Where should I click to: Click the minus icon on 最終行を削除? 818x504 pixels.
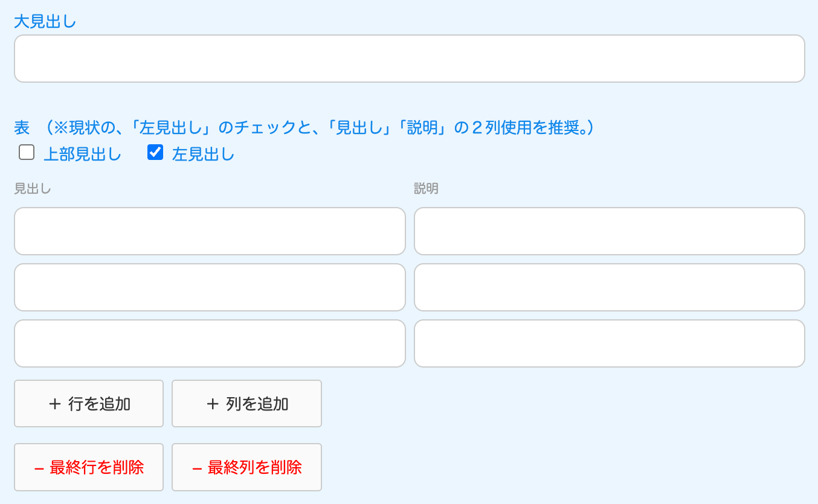pyautogui.click(x=39, y=468)
